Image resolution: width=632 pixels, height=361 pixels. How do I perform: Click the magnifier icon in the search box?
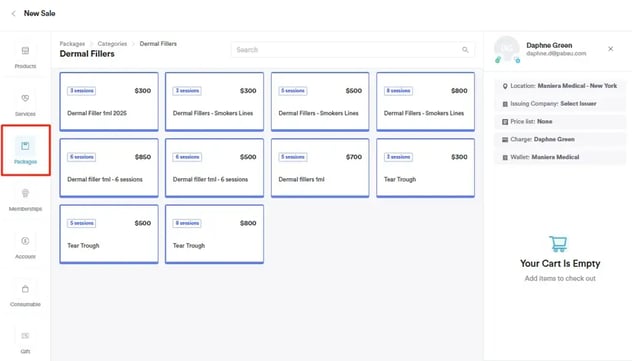[x=465, y=50]
